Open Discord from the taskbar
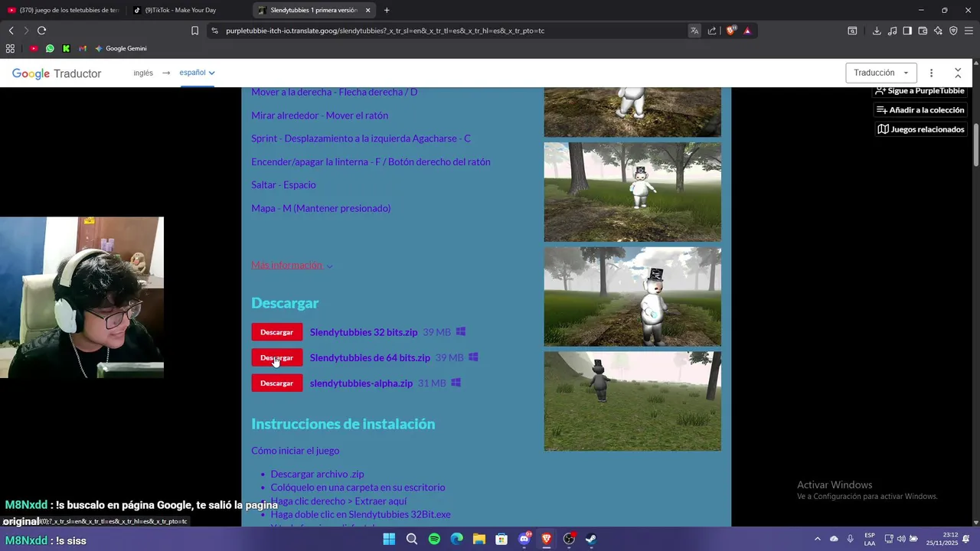This screenshot has height=551, width=980. (x=524, y=539)
